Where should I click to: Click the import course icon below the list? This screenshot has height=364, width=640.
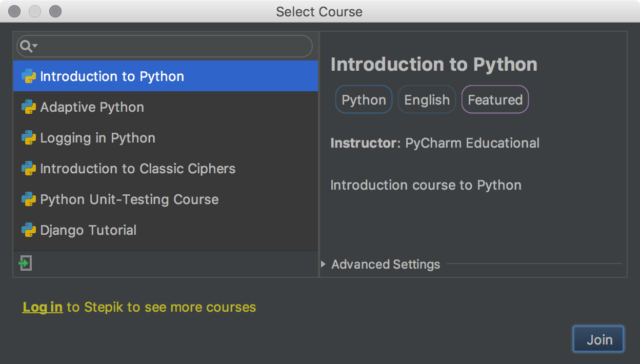tap(25, 264)
